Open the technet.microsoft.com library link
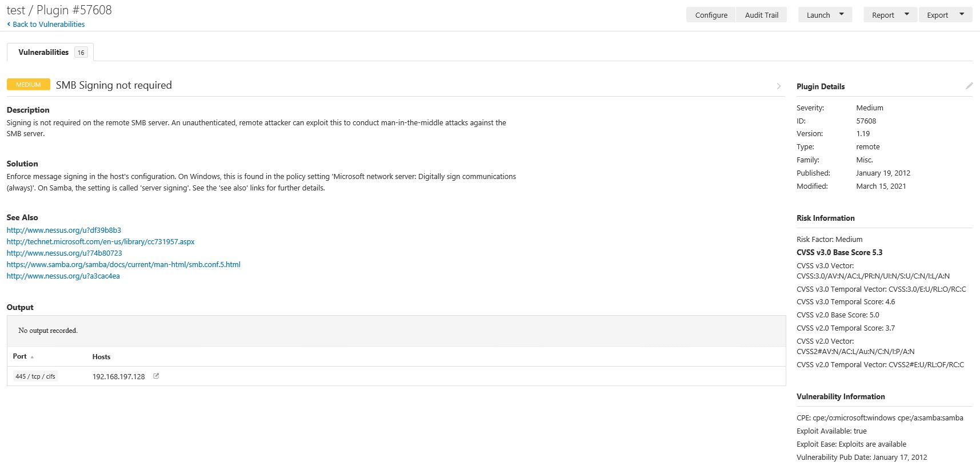 (101, 241)
